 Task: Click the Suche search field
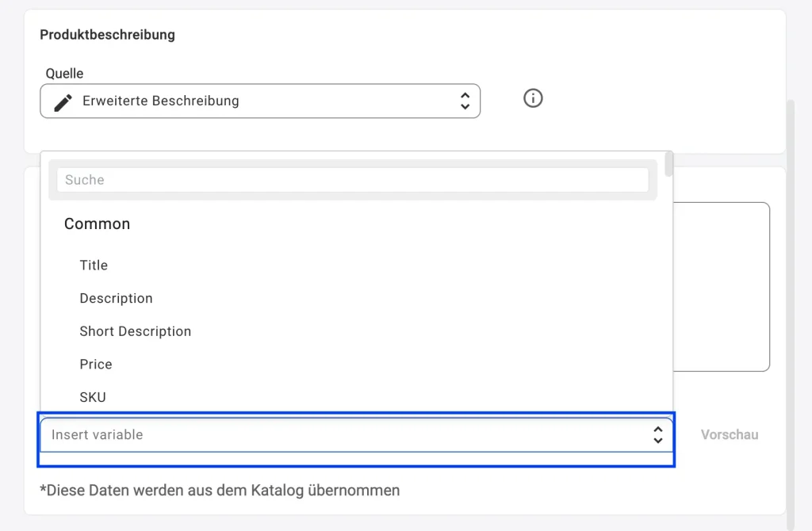352,180
